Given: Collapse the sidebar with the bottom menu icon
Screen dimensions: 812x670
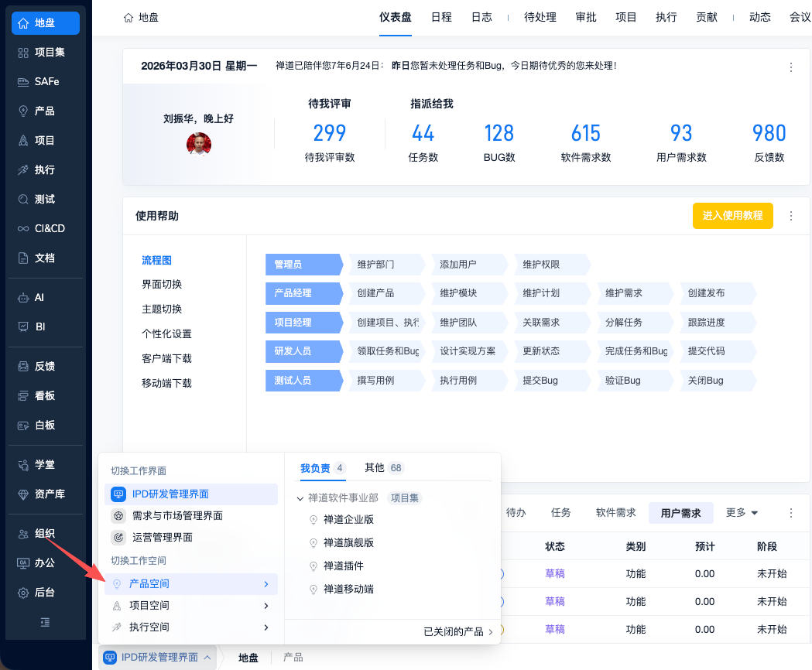Looking at the screenshot, I should [46, 622].
